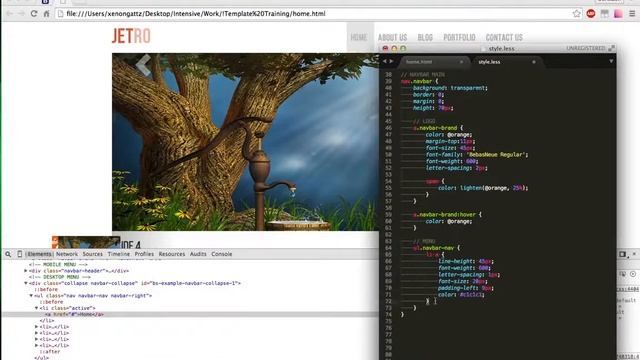Switch to the Audits tab in DevTools
The width and height of the screenshot is (640, 360).
click(x=198, y=254)
